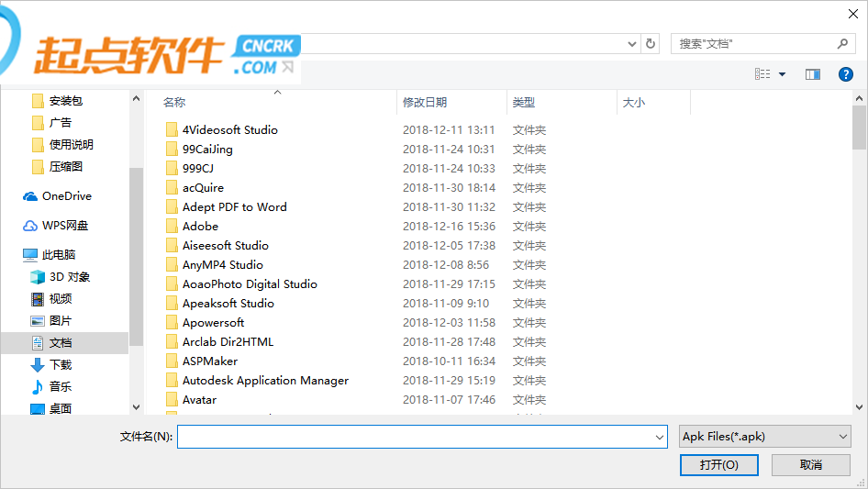Select the Autodesk Application Manager folder
868x489 pixels.
[266, 381]
